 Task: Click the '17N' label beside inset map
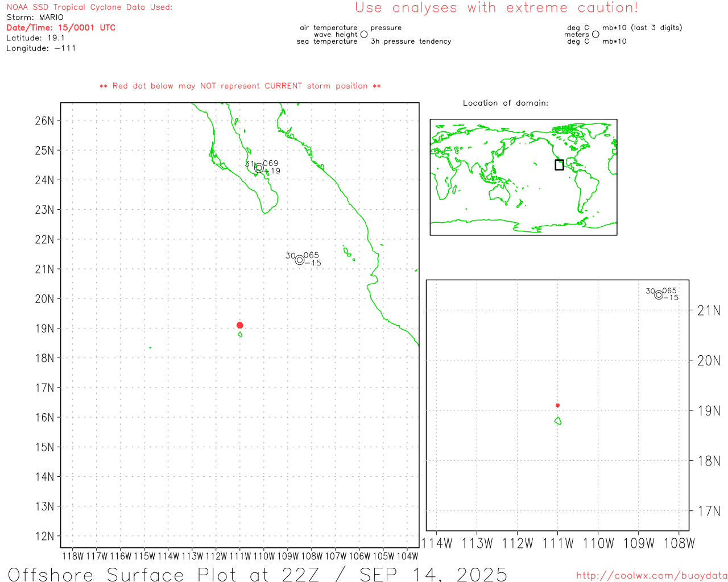click(709, 511)
